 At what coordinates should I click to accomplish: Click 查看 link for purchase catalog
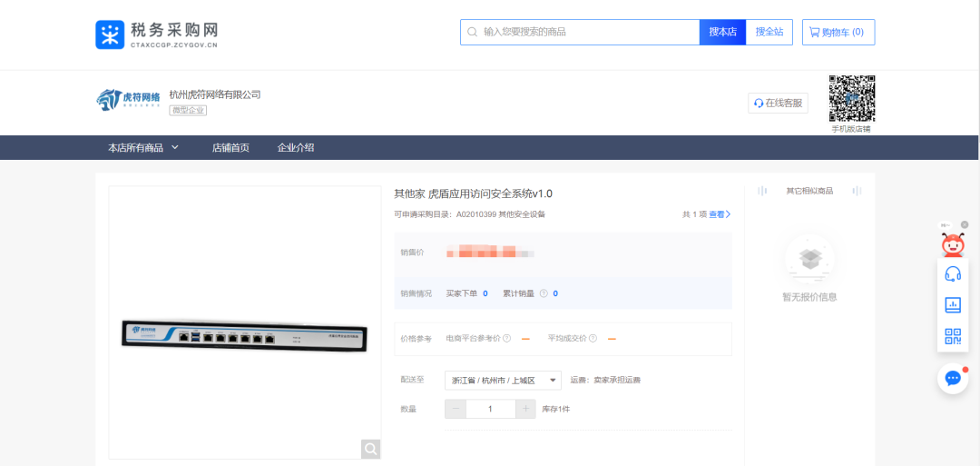point(720,213)
